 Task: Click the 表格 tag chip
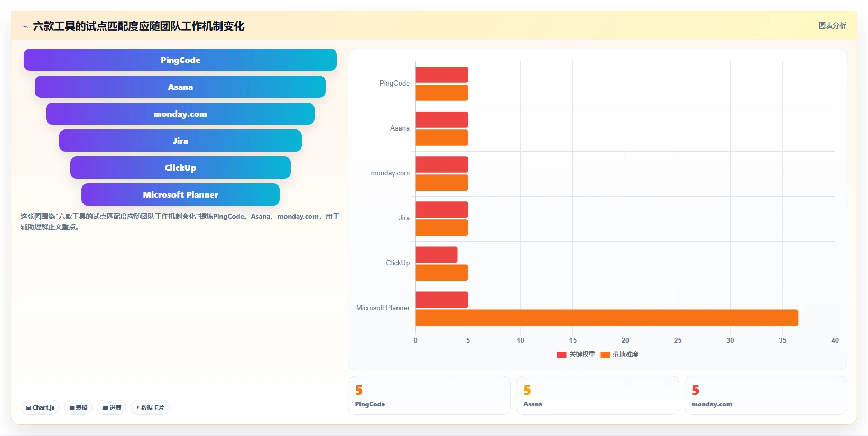pos(78,407)
